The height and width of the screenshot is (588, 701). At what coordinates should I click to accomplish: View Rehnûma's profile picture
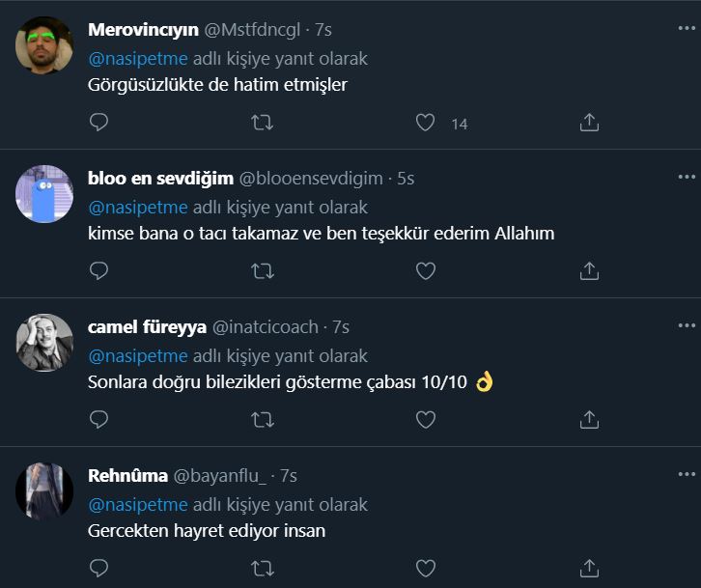44,491
